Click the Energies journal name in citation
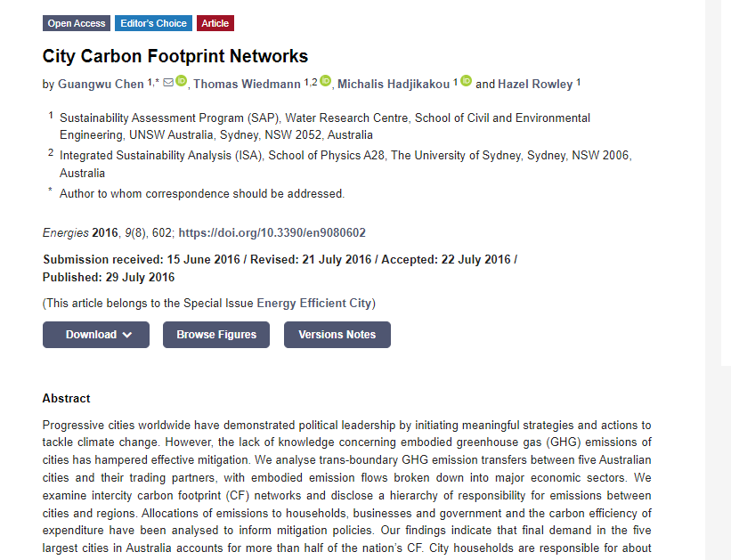Image resolution: width=731 pixels, height=560 pixels. click(66, 232)
